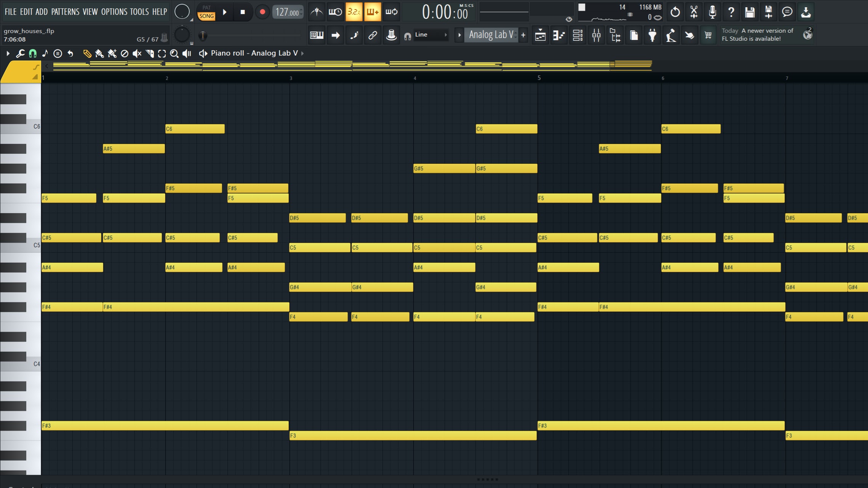
Task: Select the Delete tool icon
Action: [x=124, y=54]
